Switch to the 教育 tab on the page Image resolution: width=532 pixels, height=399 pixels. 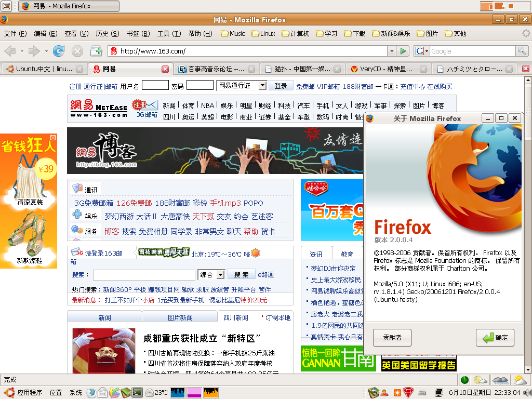tap(347, 254)
